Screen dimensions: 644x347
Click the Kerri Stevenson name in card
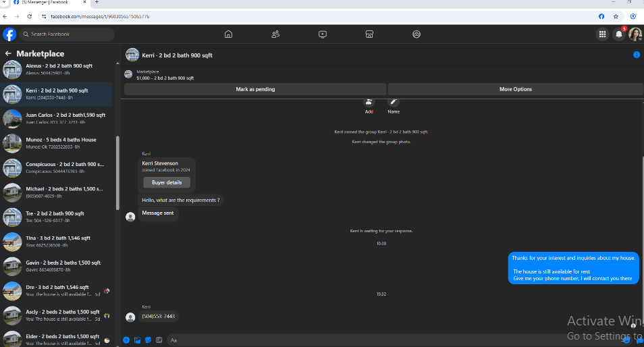(160, 163)
